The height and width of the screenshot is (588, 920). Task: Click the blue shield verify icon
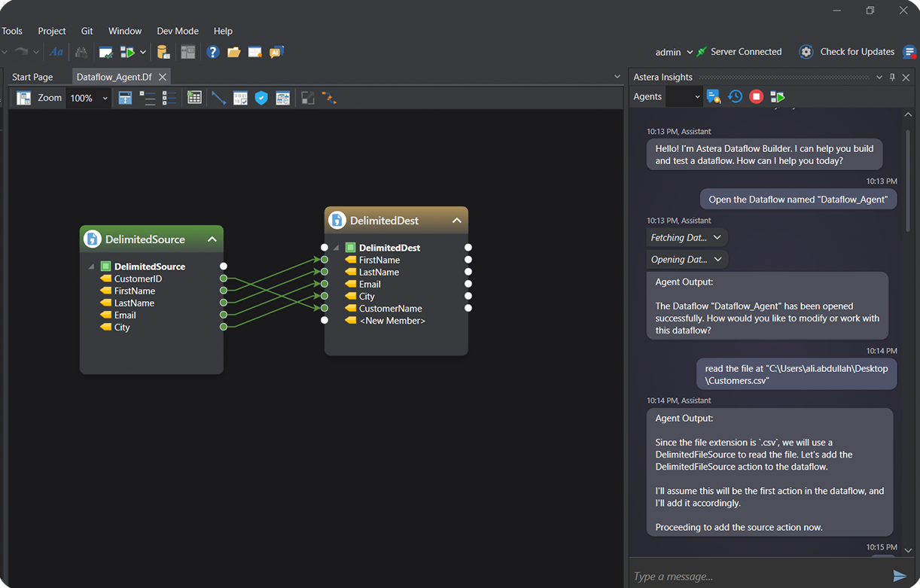261,98
